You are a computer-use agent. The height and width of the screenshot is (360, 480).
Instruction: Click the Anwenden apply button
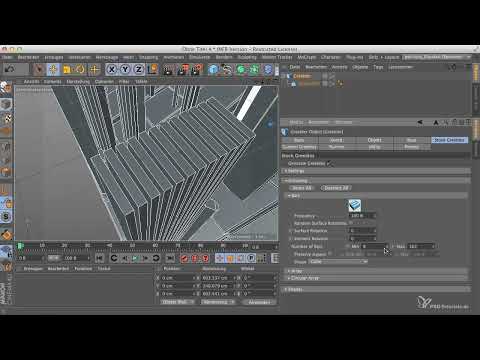tap(259, 302)
